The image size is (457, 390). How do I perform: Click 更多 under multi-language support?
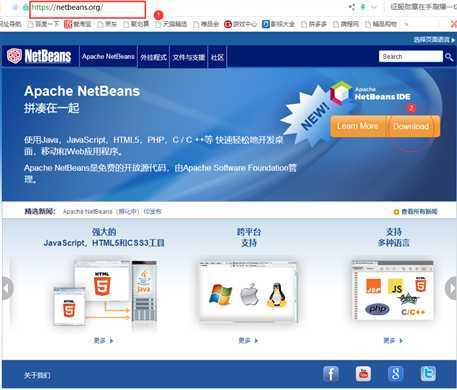pyautogui.click(x=393, y=340)
